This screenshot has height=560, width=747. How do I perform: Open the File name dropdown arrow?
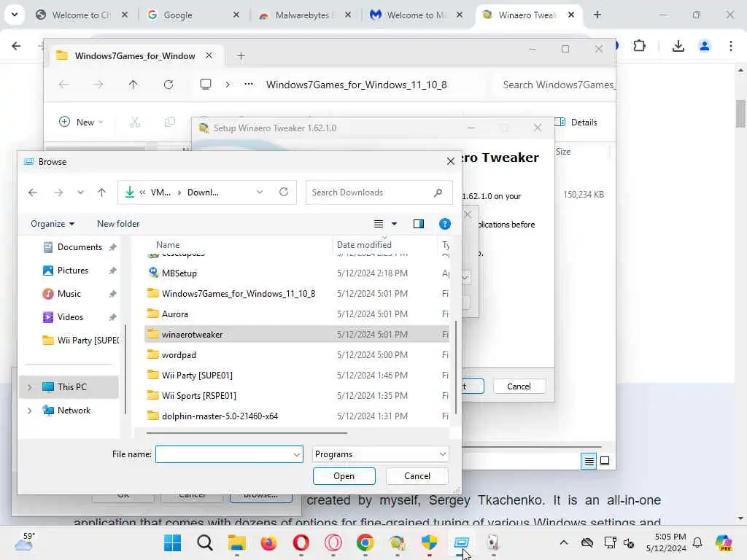(297, 455)
